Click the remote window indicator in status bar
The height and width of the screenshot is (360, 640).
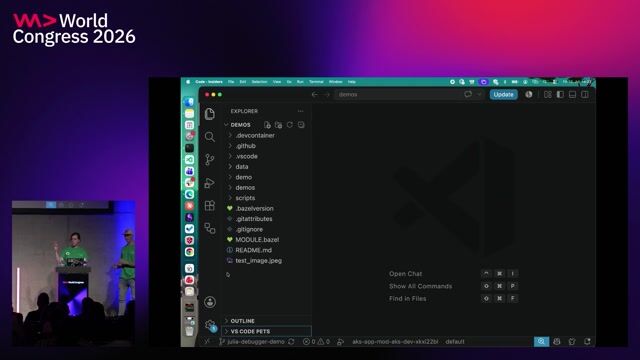tap(207, 342)
